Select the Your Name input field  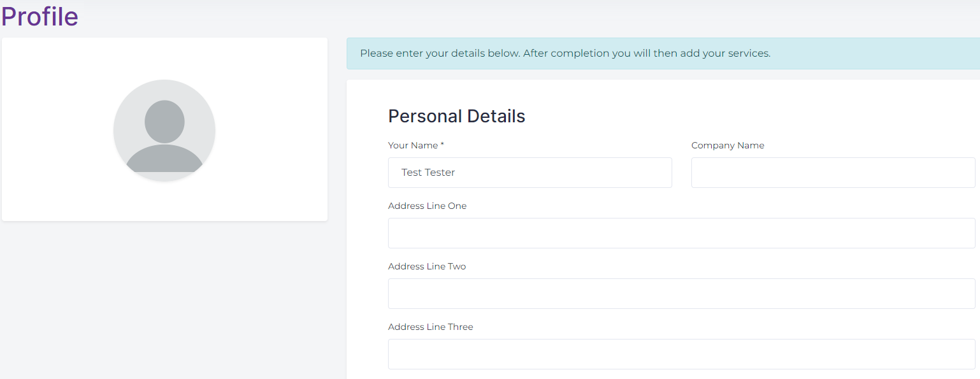click(530, 172)
